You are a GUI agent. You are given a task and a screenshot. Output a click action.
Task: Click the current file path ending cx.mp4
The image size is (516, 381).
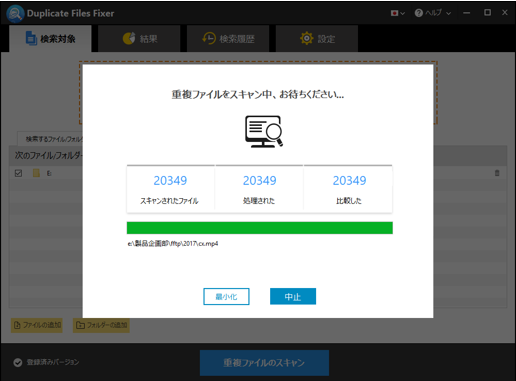[173, 244]
